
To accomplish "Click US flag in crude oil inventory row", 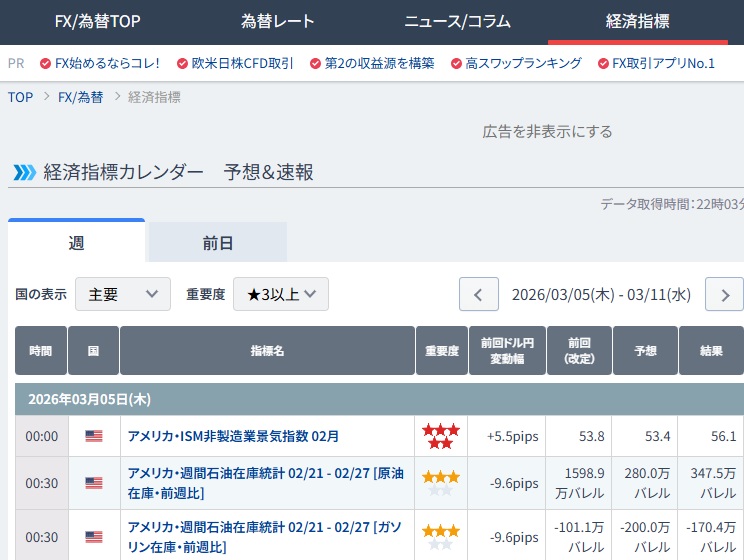I will click(94, 483).
